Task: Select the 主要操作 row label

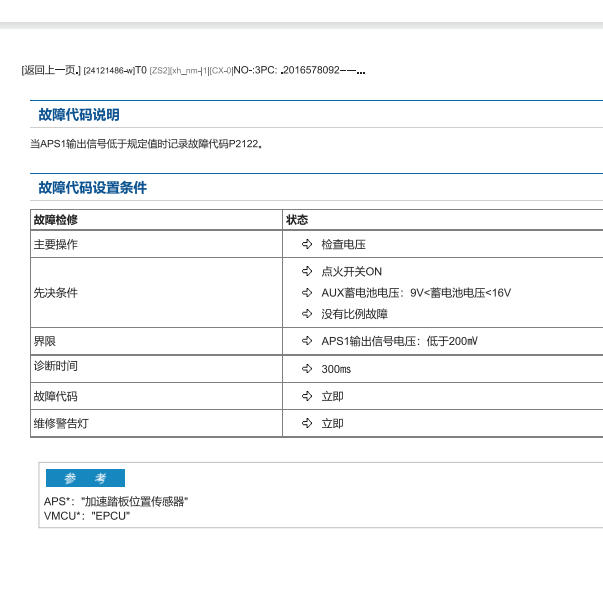Action: [x=56, y=244]
